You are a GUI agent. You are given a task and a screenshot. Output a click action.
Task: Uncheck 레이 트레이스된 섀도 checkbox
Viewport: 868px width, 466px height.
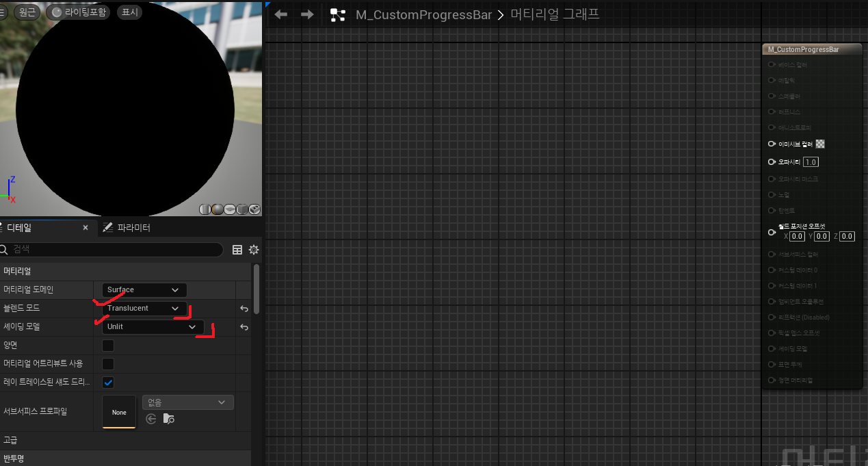108,383
